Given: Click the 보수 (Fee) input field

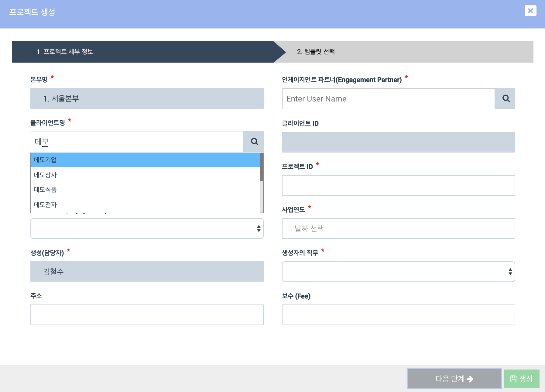Looking at the screenshot, I should (x=398, y=315).
